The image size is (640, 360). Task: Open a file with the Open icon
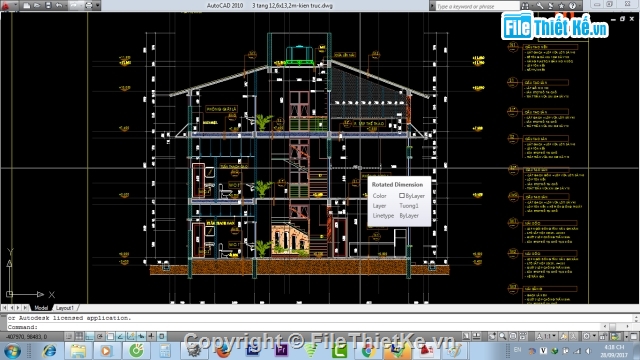(37, 5)
